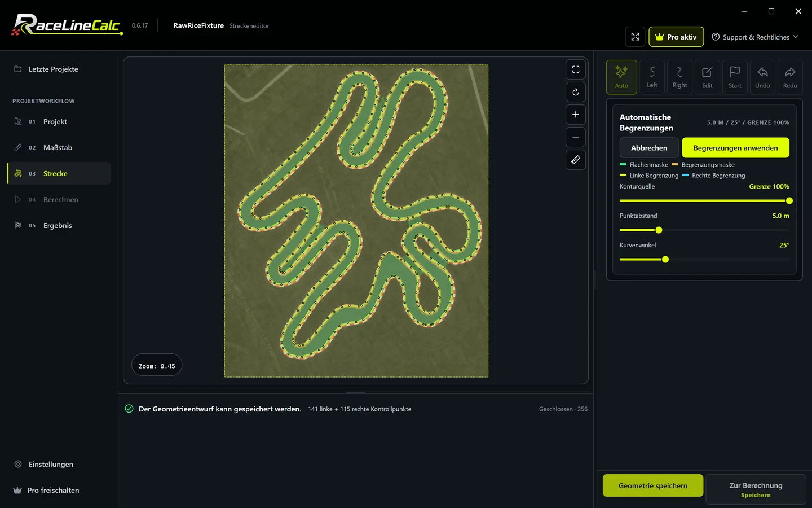812x508 pixels.
Task: Adjust the Kurvenwinkel slider handle
Action: click(665, 260)
